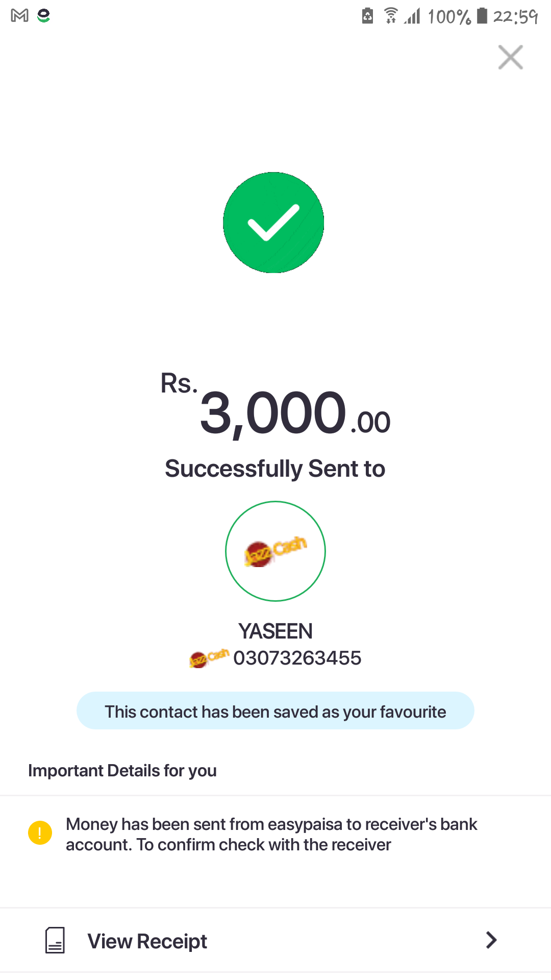Close the transaction success screen
Screen dimensions: 551x980
pyautogui.click(x=510, y=57)
